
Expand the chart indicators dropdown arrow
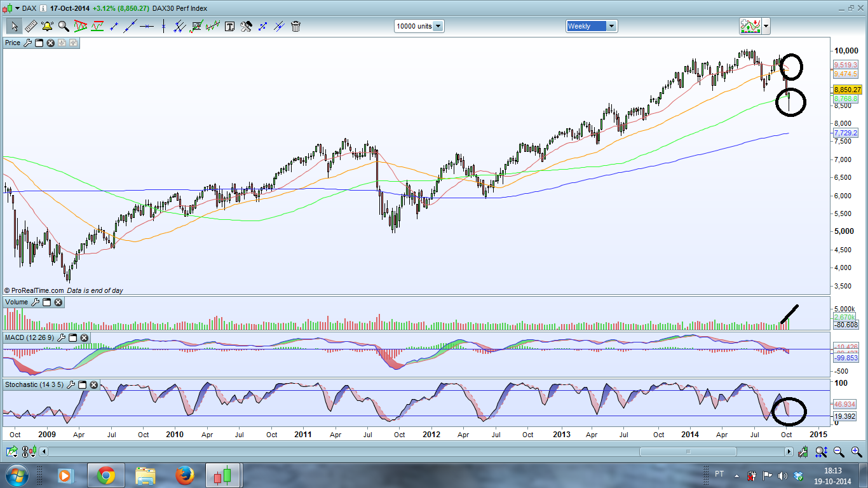click(x=766, y=26)
